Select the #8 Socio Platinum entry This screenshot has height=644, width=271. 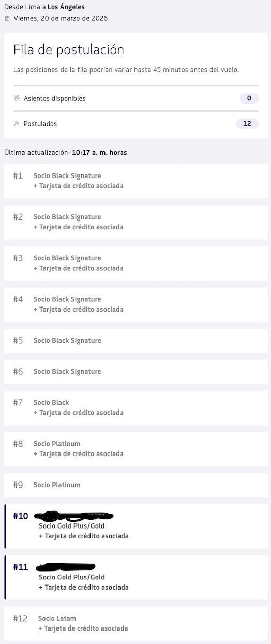pyautogui.click(x=136, y=449)
